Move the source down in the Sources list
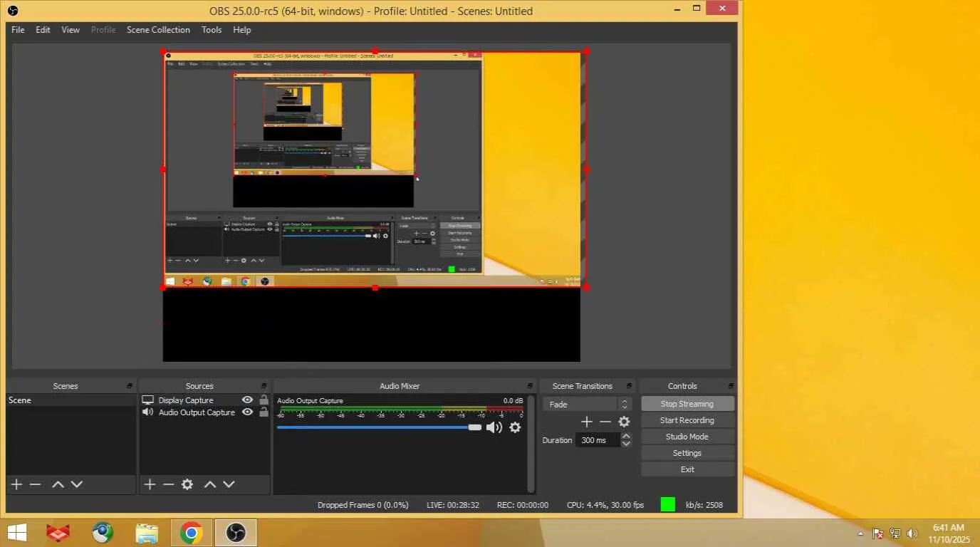The height and width of the screenshot is (547, 980). tap(229, 484)
